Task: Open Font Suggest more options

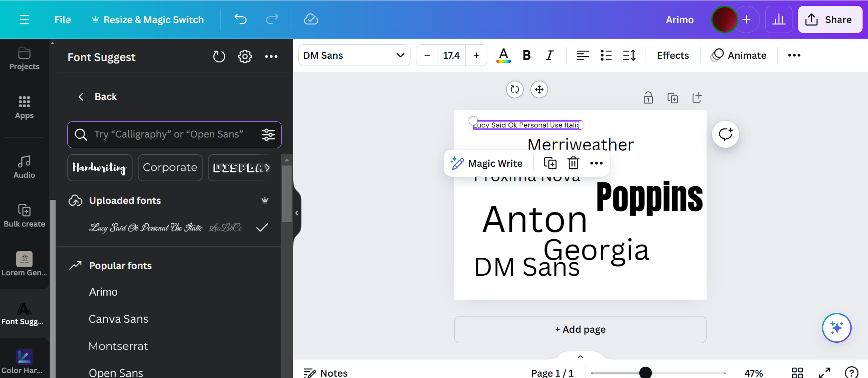Action: click(271, 57)
